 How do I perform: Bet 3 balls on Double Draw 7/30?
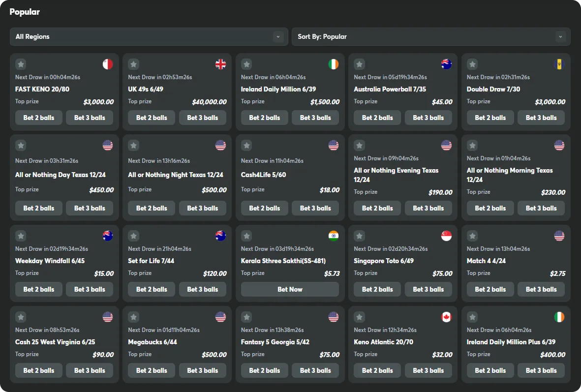click(x=541, y=118)
